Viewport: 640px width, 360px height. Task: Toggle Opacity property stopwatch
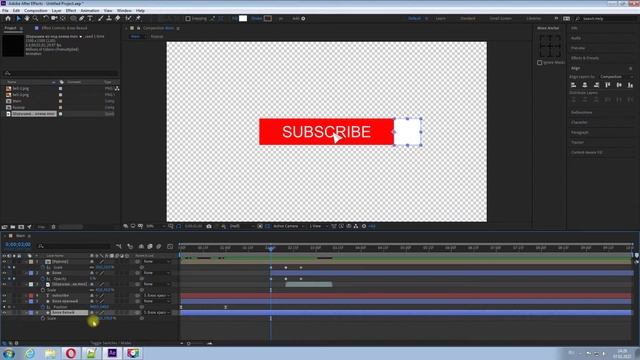pos(43,279)
